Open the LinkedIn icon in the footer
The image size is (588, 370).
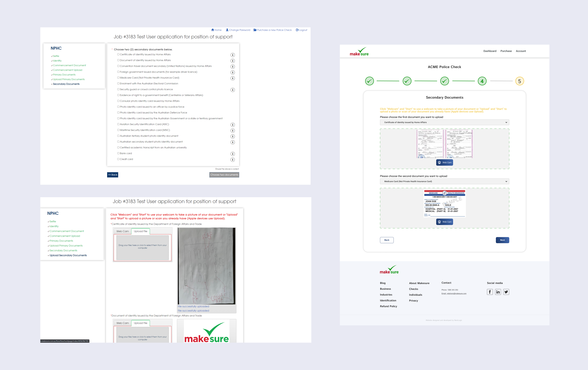(498, 292)
